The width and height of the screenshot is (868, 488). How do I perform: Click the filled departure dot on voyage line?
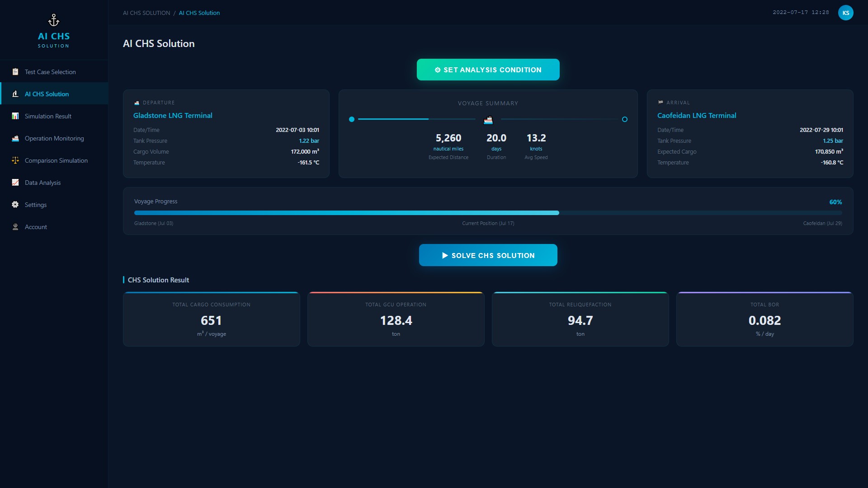(352, 119)
